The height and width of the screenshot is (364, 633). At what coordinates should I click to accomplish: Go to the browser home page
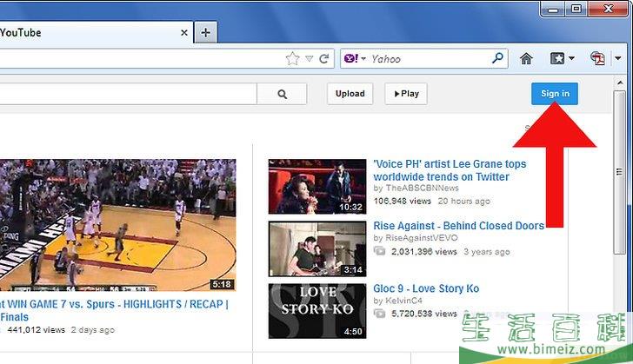tap(525, 59)
